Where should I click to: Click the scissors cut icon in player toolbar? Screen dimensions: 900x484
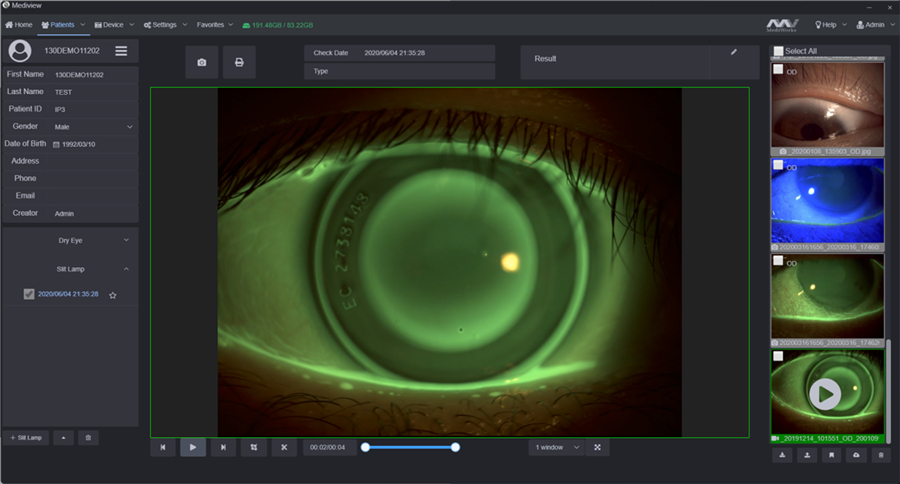(x=284, y=447)
